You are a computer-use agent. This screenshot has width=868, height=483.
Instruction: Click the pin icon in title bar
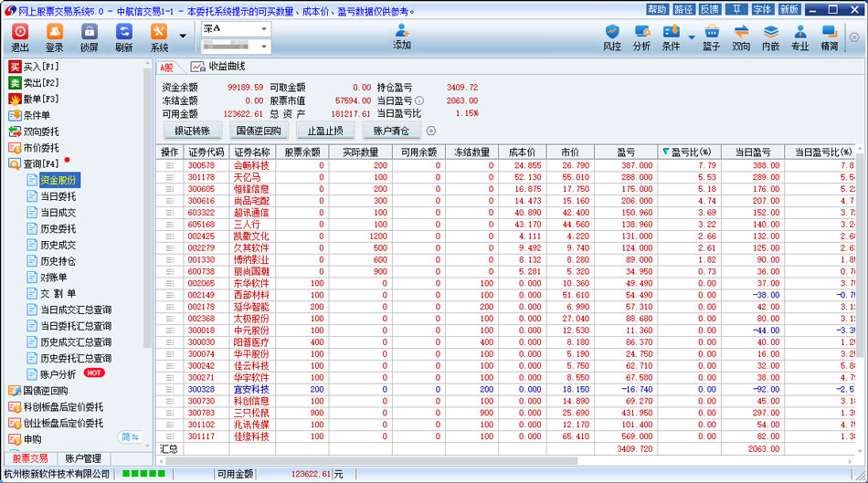(x=736, y=9)
